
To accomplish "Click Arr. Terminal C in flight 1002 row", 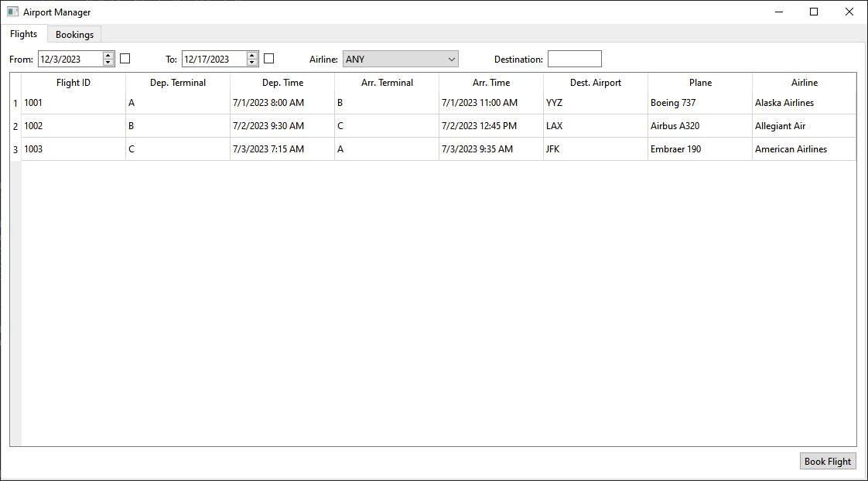I will (387, 126).
